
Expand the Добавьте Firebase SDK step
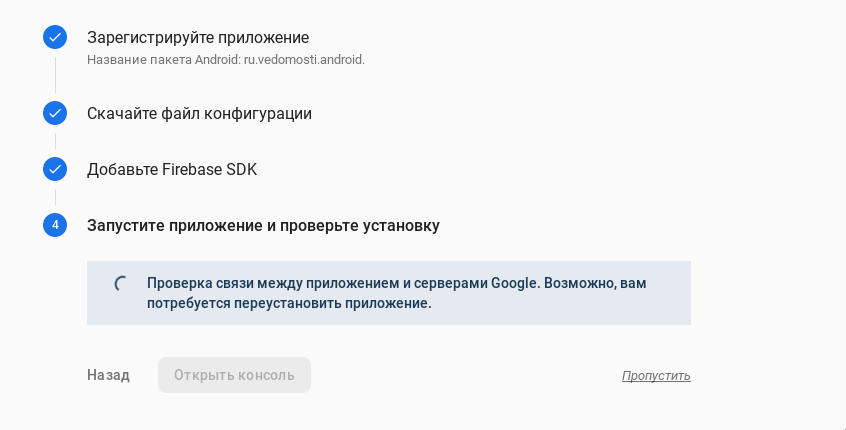172,169
